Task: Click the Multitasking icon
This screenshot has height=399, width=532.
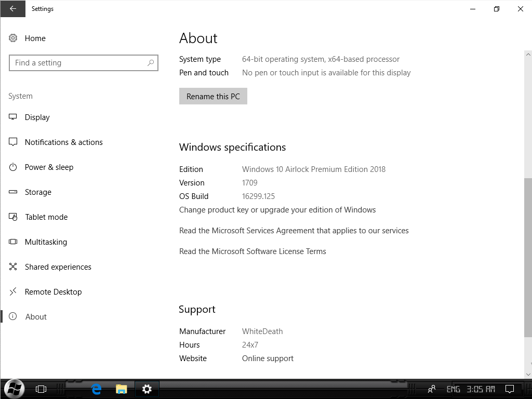Action: [x=13, y=242]
